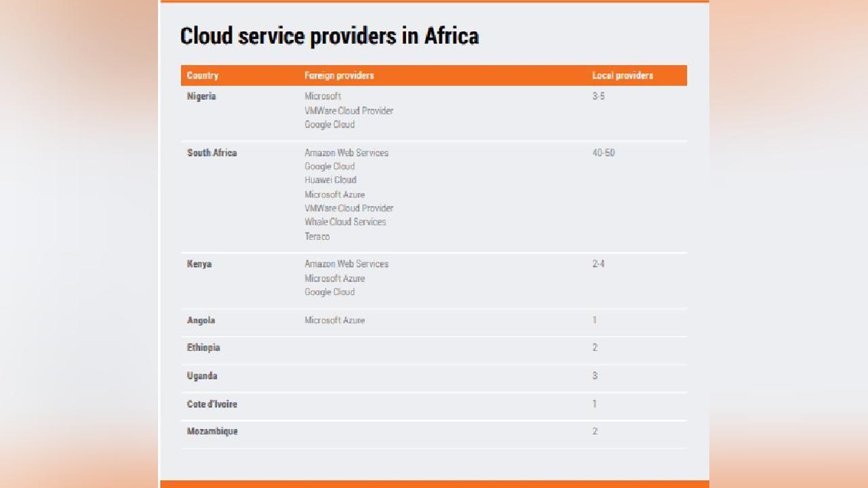868x488 pixels.
Task: Click South Africa in the Country column
Action: pyautogui.click(x=212, y=152)
